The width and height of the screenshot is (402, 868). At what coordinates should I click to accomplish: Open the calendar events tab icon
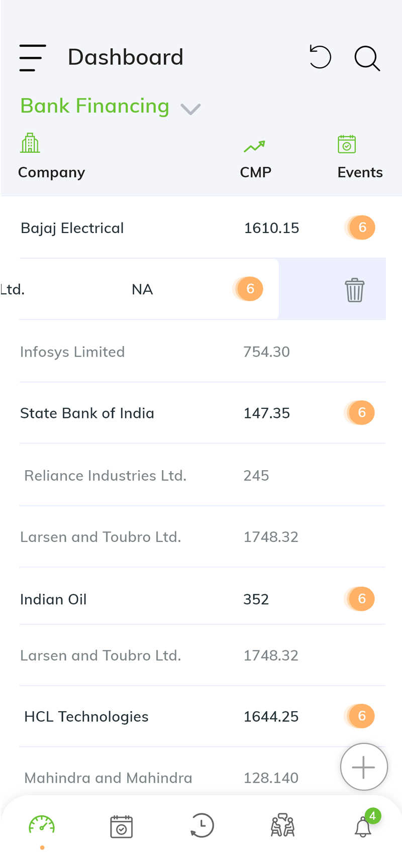click(122, 826)
